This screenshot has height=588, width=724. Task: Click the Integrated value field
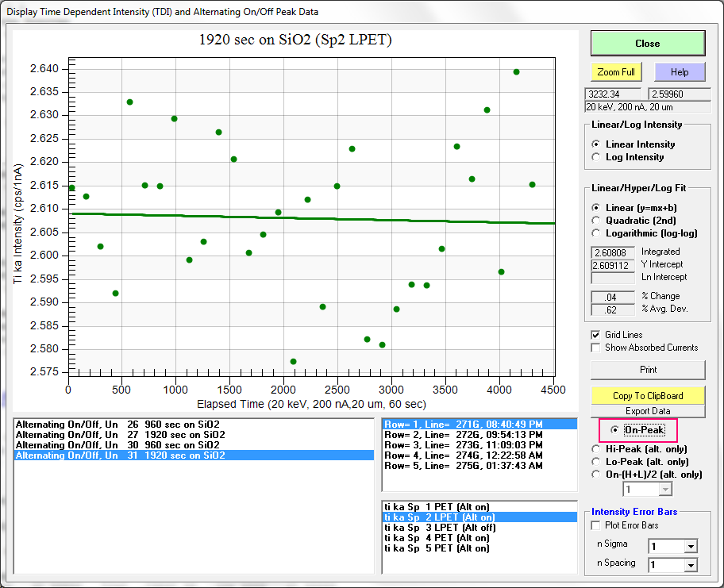pos(612,252)
